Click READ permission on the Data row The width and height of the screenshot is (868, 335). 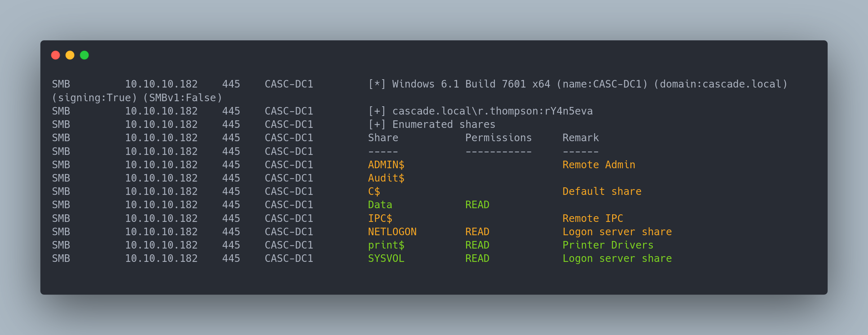click(x=477, y=205)
